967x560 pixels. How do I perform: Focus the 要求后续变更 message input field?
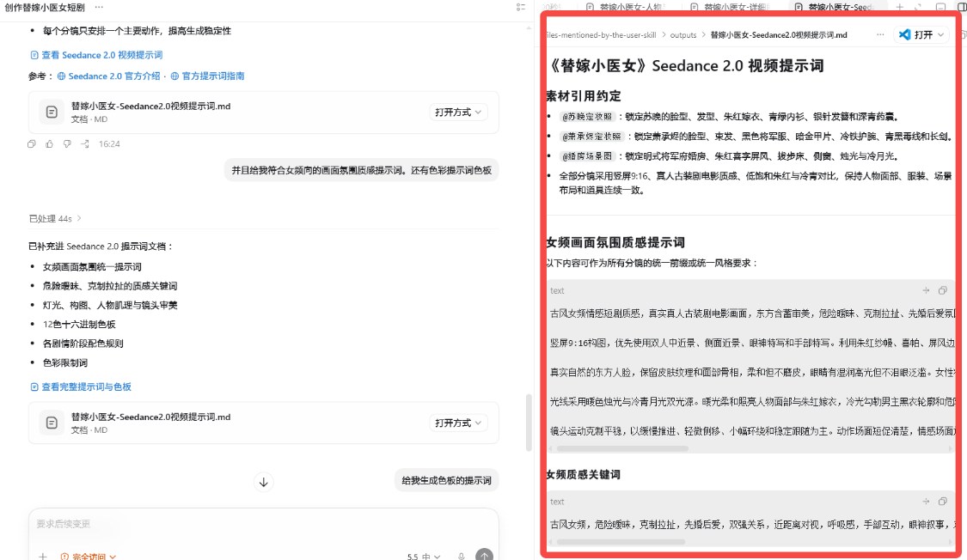[263, 524]
